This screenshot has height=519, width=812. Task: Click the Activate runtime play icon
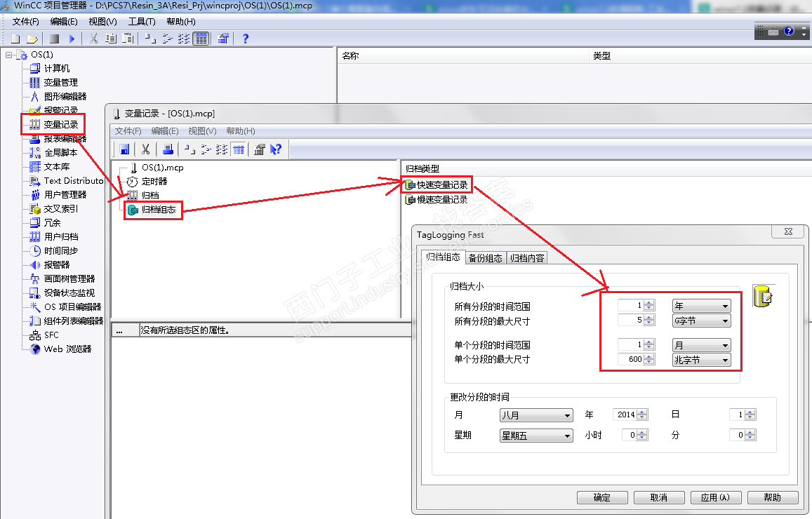point(72,39)
